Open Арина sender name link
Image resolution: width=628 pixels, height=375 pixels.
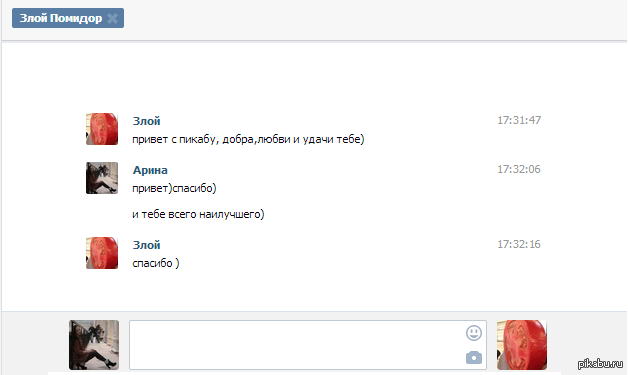coord(150,170)
